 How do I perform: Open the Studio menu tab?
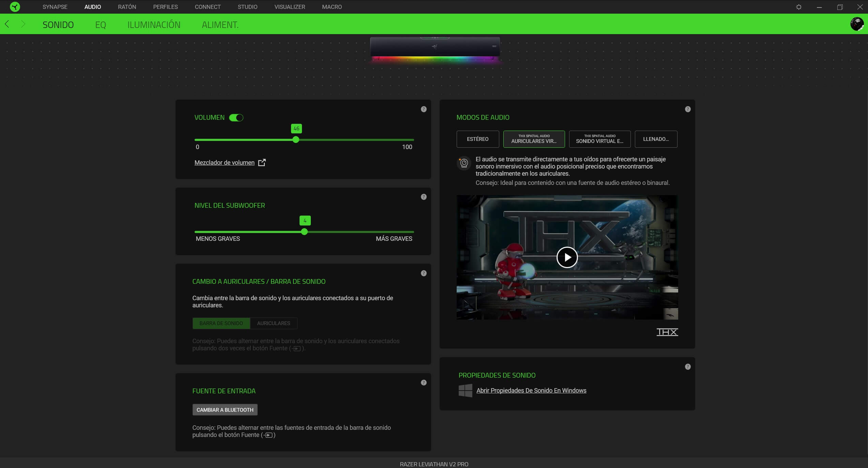click(247, 7)
